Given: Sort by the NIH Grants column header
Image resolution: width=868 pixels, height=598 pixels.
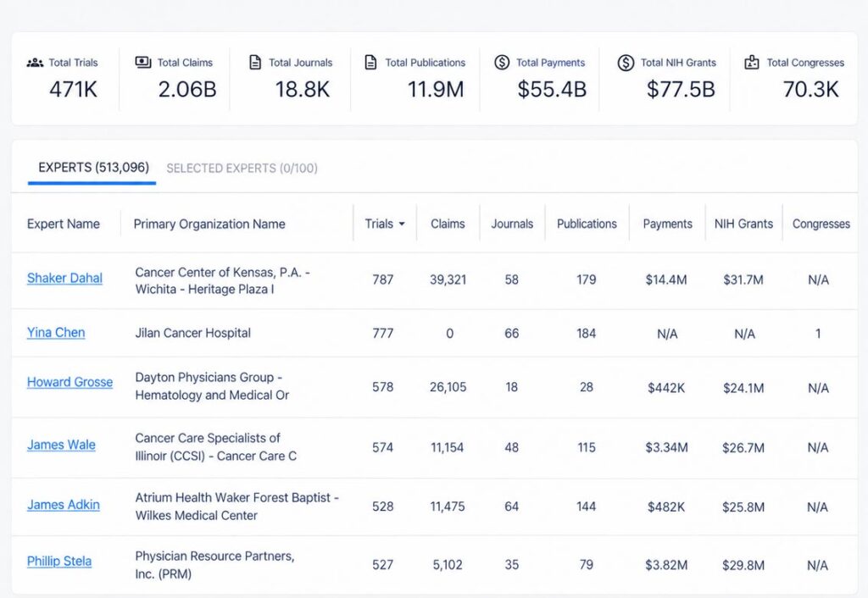Looking at the screenshot, I should coord(743,224).
